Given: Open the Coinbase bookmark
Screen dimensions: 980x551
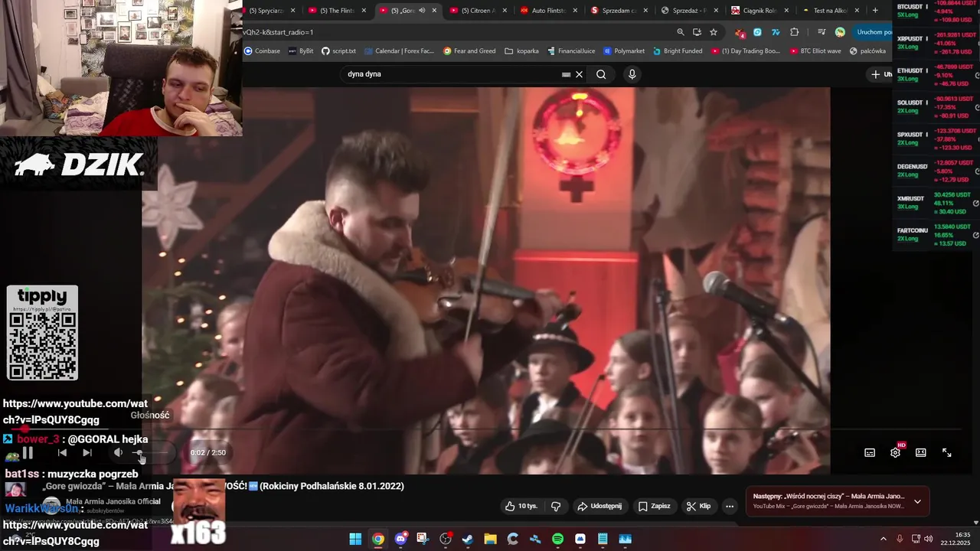Looking at the screenshot, I should tap(262, 51).
